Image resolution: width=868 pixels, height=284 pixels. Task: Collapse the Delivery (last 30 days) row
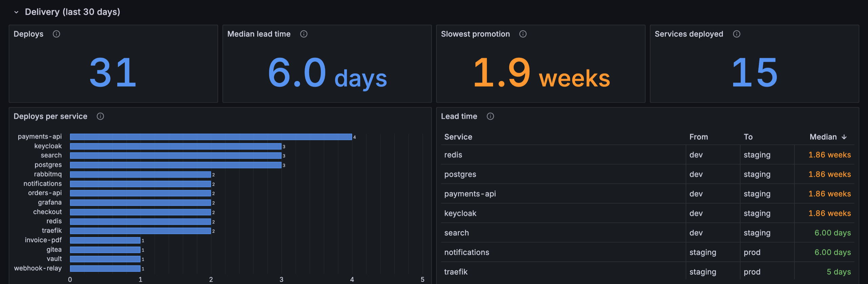(16, 12)
